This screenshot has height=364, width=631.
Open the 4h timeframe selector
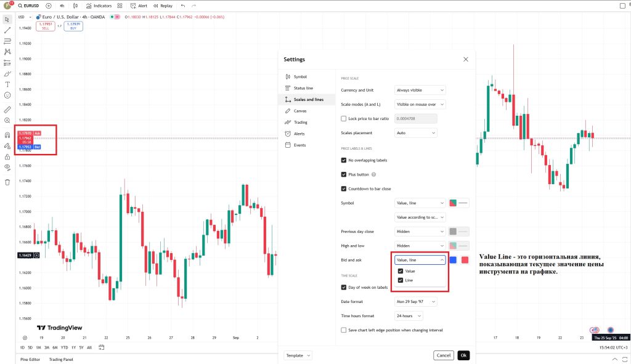(x=62, y=6)
